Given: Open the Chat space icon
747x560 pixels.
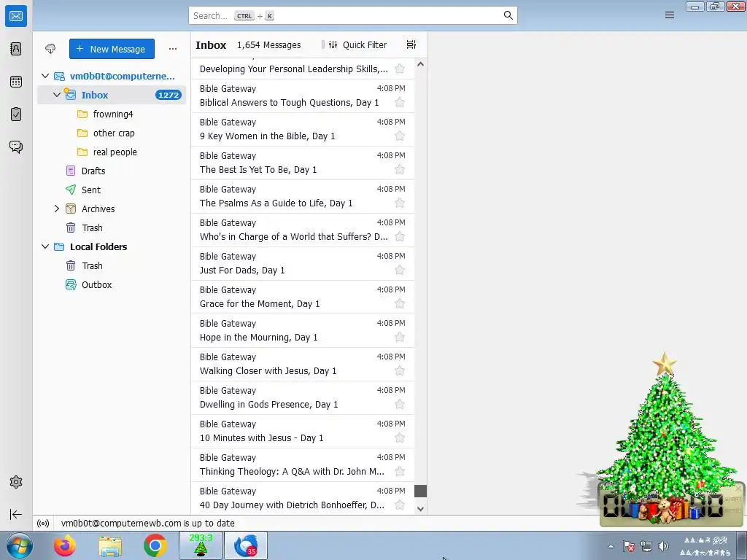Looking at the screenshot, I should pos(16,147).
